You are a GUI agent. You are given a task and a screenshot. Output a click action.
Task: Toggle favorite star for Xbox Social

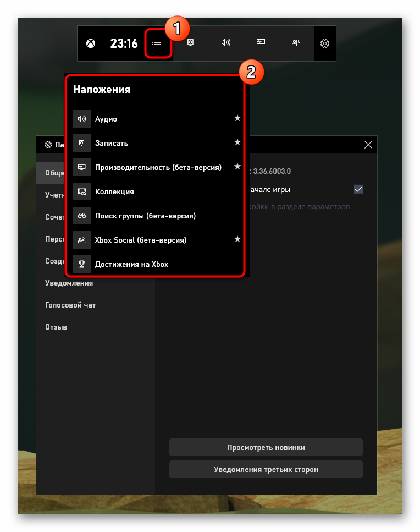[237, 239]
